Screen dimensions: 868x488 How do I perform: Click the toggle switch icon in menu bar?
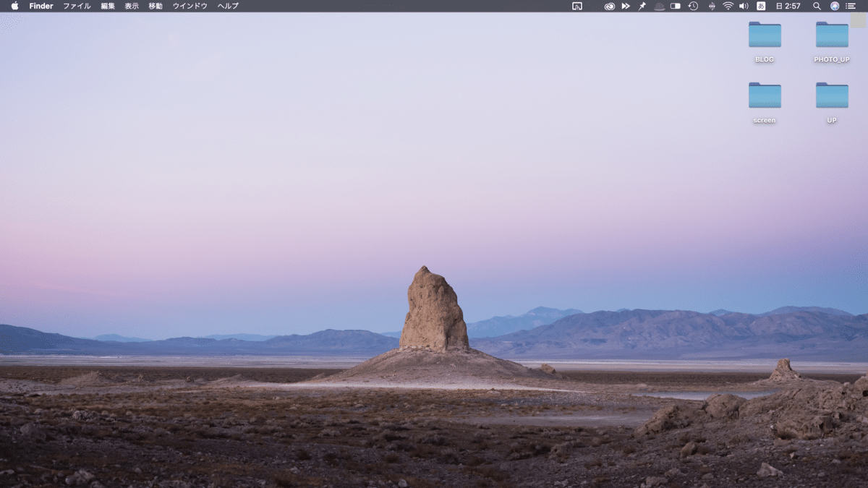[676, 6]
